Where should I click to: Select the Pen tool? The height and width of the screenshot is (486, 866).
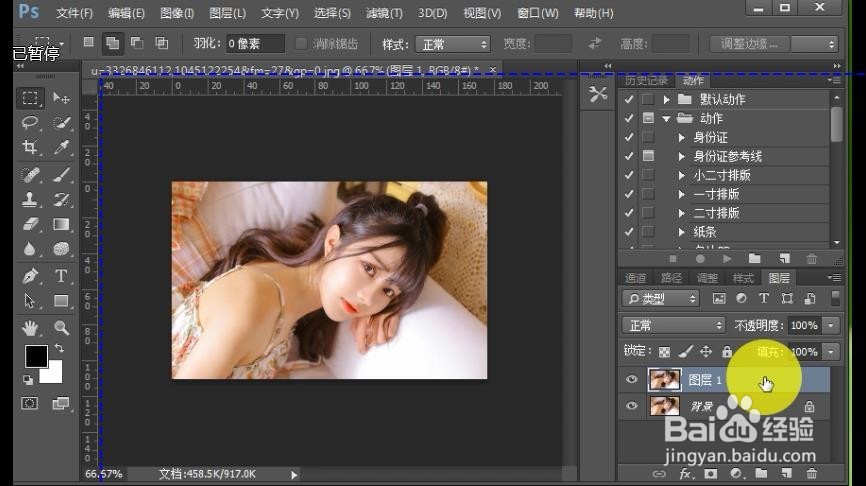pyautogui.click(x=30, y=276)
